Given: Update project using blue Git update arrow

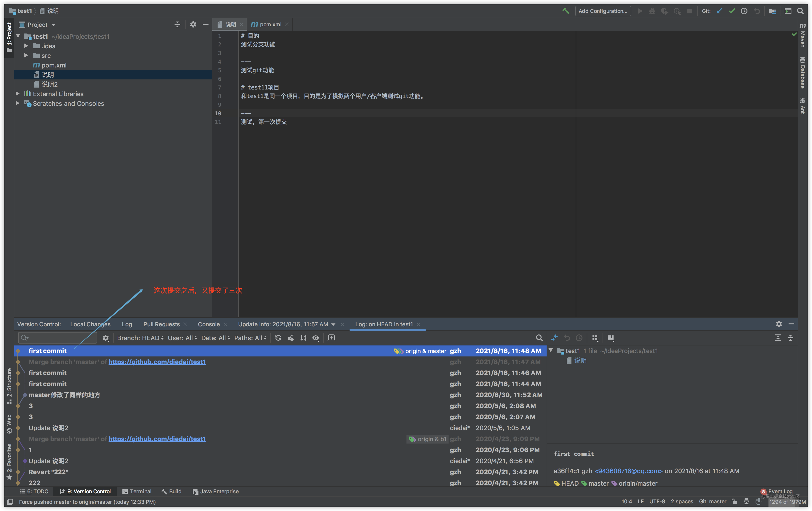Looking at the screenshot, I should pos(719,11).
